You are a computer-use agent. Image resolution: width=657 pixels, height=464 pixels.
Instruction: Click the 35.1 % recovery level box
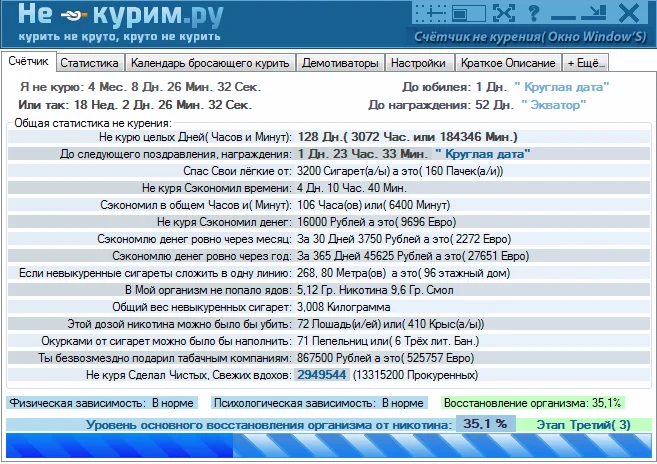tap(485, 425)
